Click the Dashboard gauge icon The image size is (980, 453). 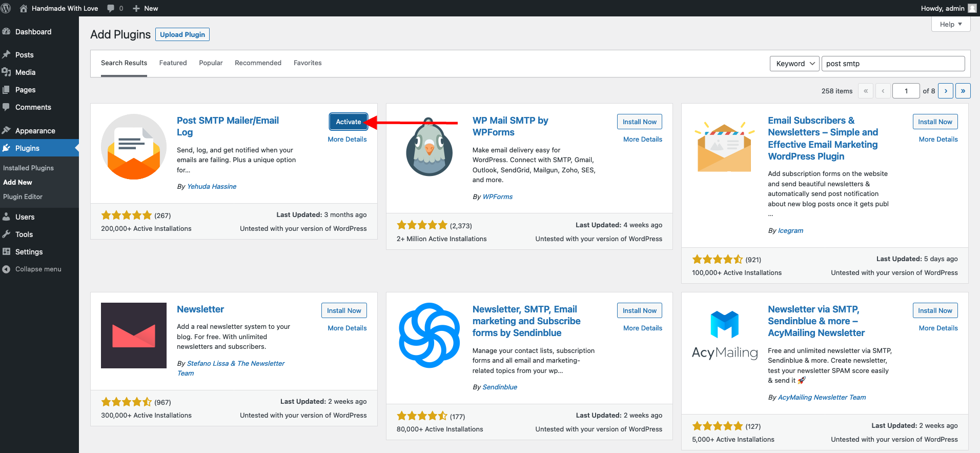(6, 32)
